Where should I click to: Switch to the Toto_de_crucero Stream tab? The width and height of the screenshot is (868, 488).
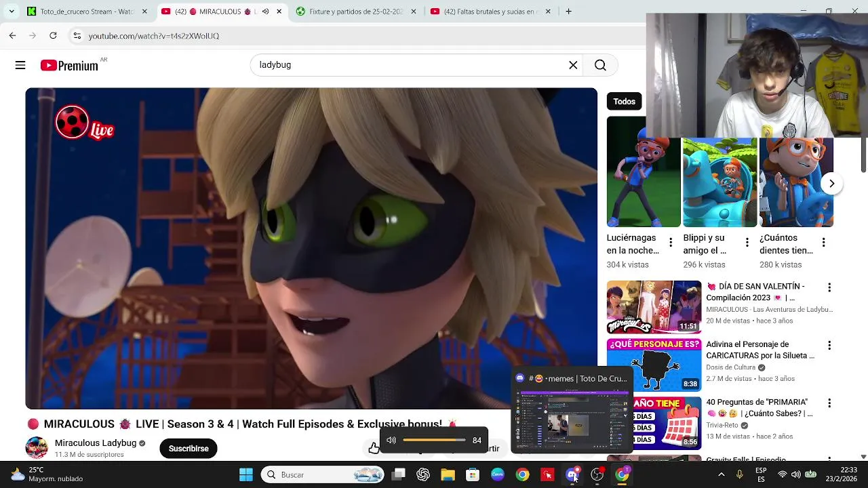click(x=87, y=12)
